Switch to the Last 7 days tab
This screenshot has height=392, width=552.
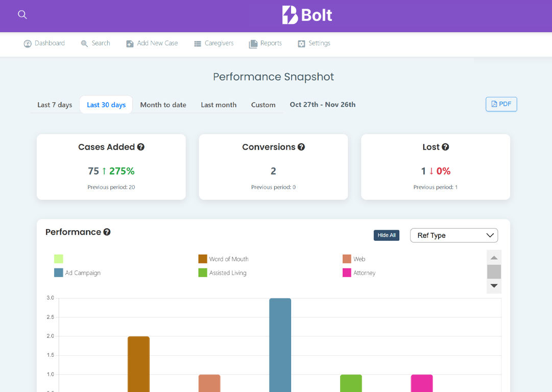pyautogui.click(x=54, y=105)
